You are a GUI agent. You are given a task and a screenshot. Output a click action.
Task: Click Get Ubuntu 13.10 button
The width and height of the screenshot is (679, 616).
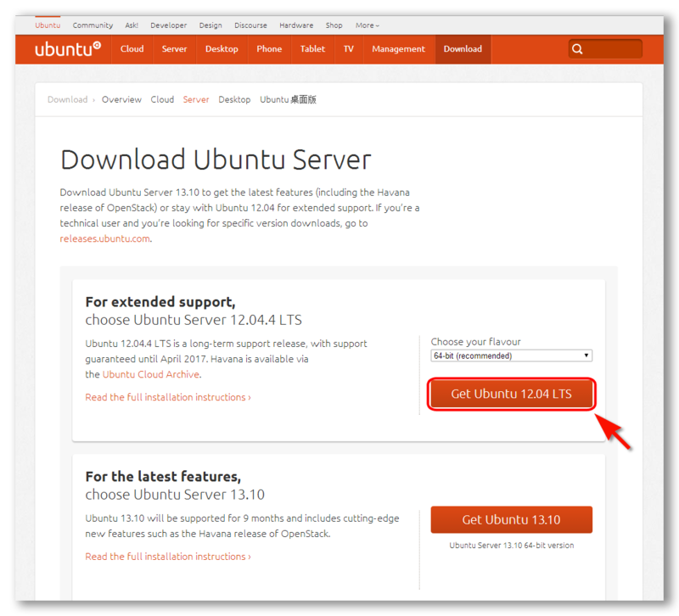[512, 519]
